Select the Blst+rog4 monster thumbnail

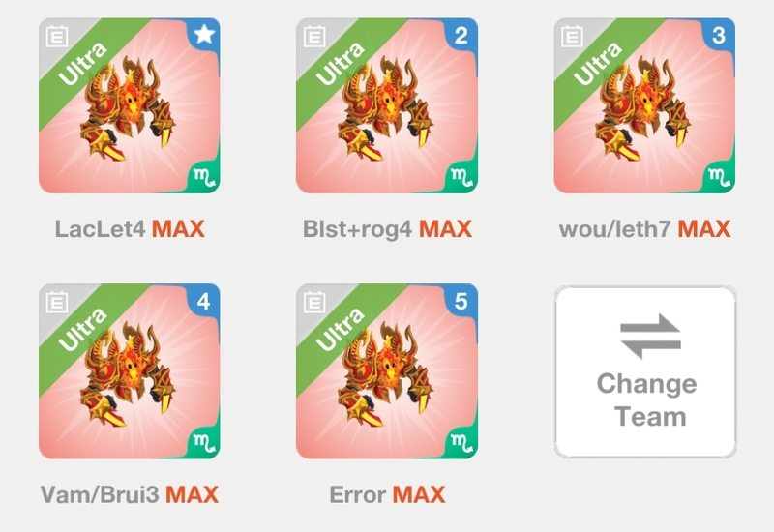[x=387, y=105]
